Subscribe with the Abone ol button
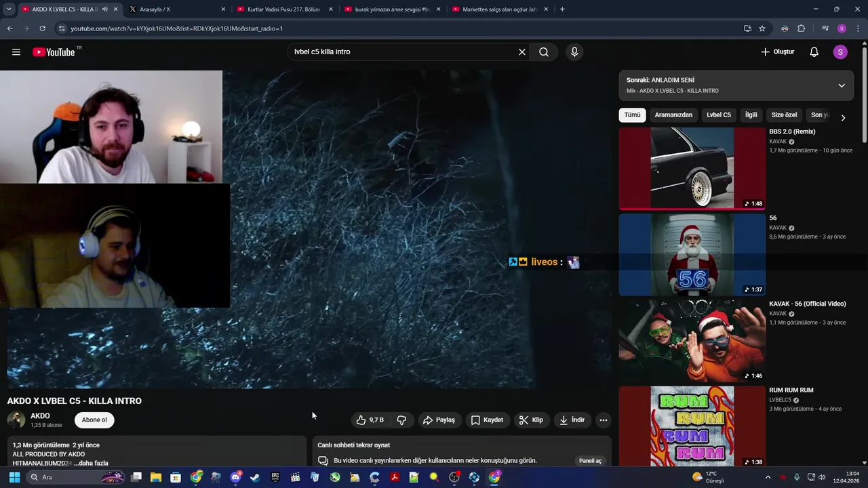The image size is (868, 488). (94, 420)
